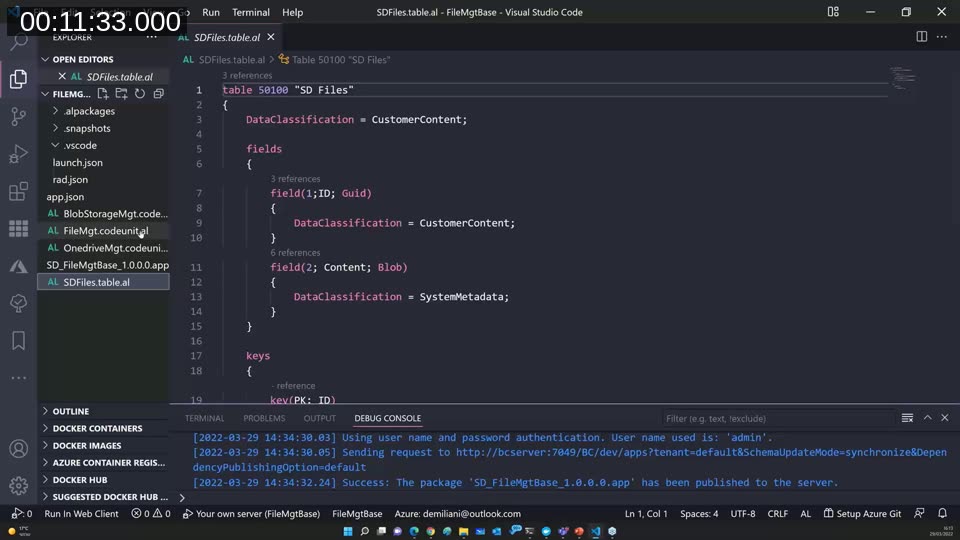
Task: Click the New File icon in explorer
Action: pos(103,94)
